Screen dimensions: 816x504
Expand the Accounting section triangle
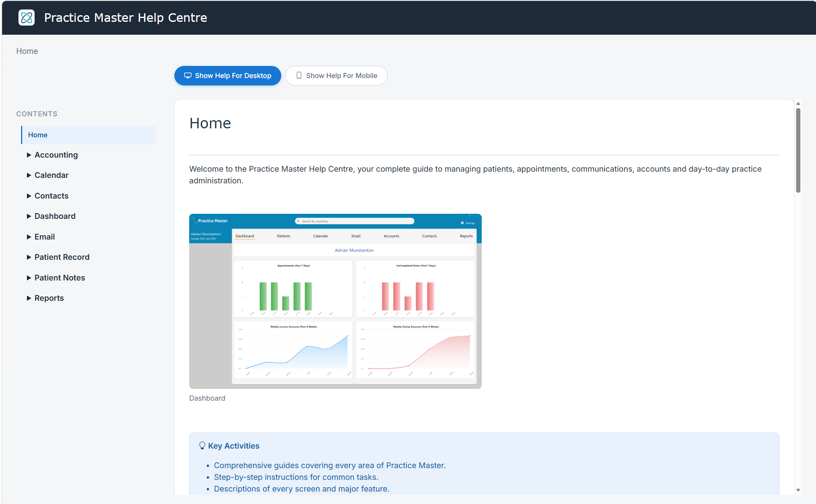pyautogui.click(x=29, y=155)
